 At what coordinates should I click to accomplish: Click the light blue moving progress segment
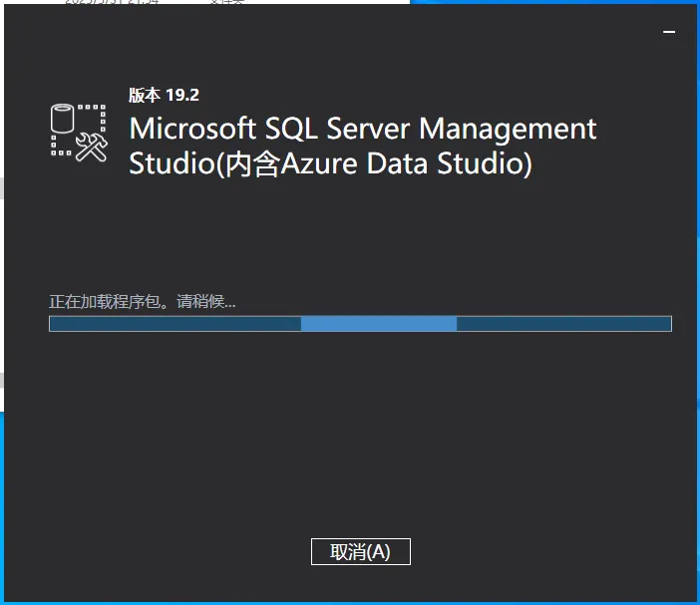(x=379, y=324)
